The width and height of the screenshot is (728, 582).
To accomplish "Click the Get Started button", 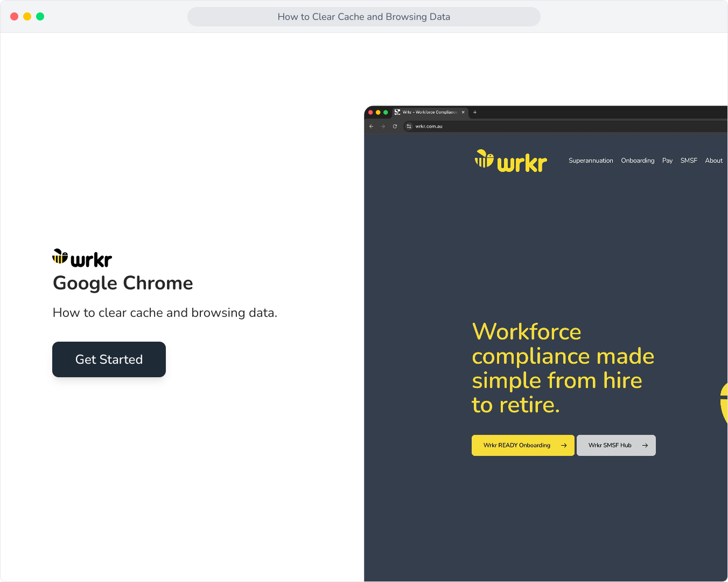I will coord(109,359).
